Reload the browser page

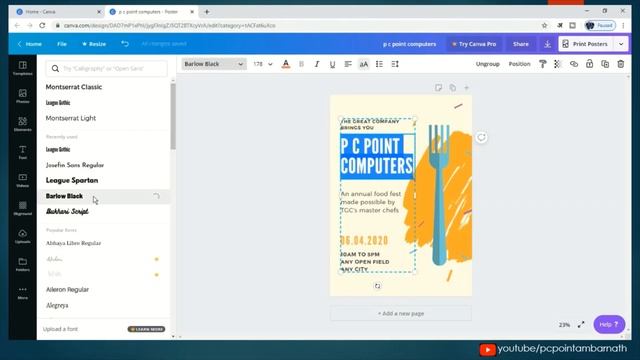pos(42,25)
